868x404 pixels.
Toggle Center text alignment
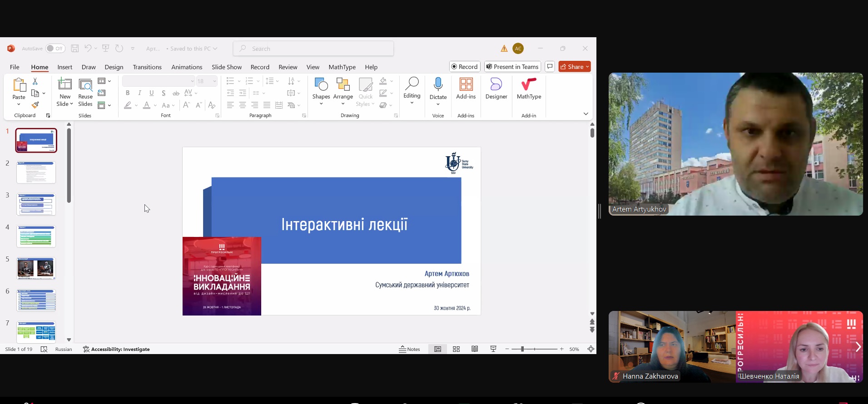tap(243, 105)
